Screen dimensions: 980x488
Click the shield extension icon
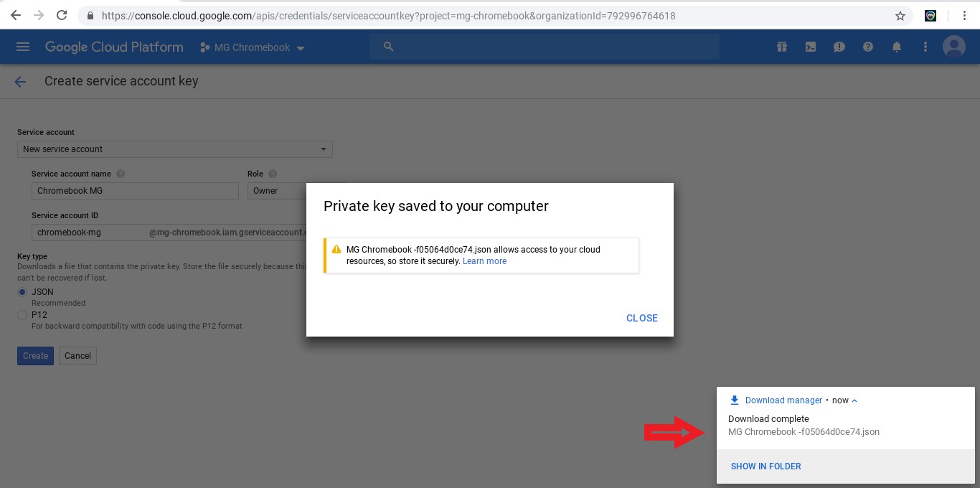[930, 15]
